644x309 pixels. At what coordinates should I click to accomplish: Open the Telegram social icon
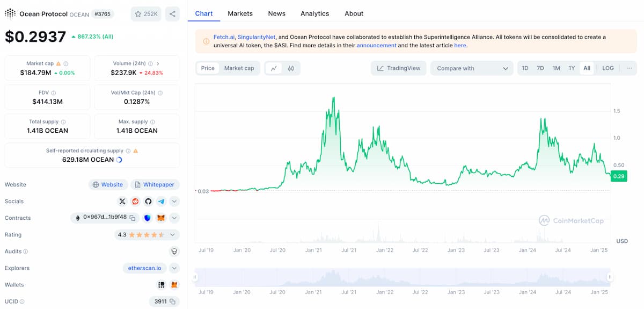tap(161, 202)
